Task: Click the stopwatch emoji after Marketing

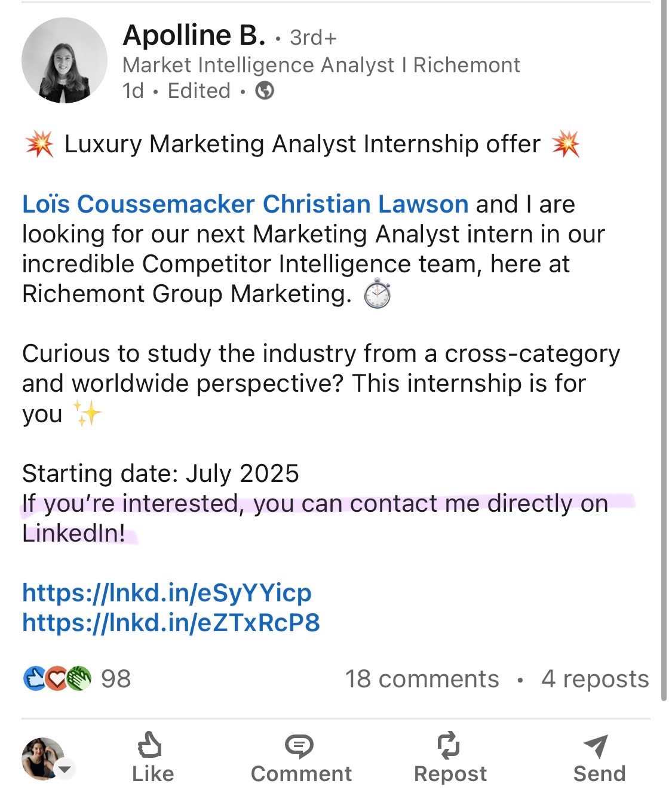Action: click(378, 293)
